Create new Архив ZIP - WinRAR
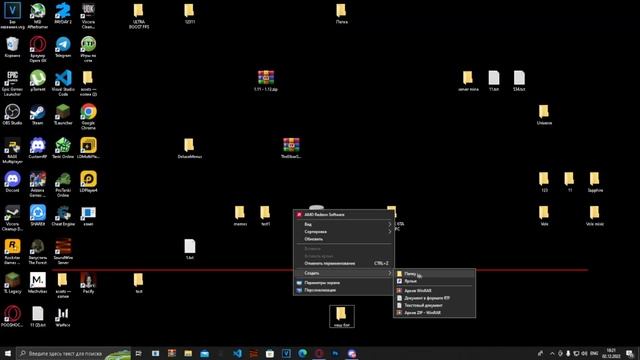This screenshot has height=360, width=640. (x=435, y=313)
